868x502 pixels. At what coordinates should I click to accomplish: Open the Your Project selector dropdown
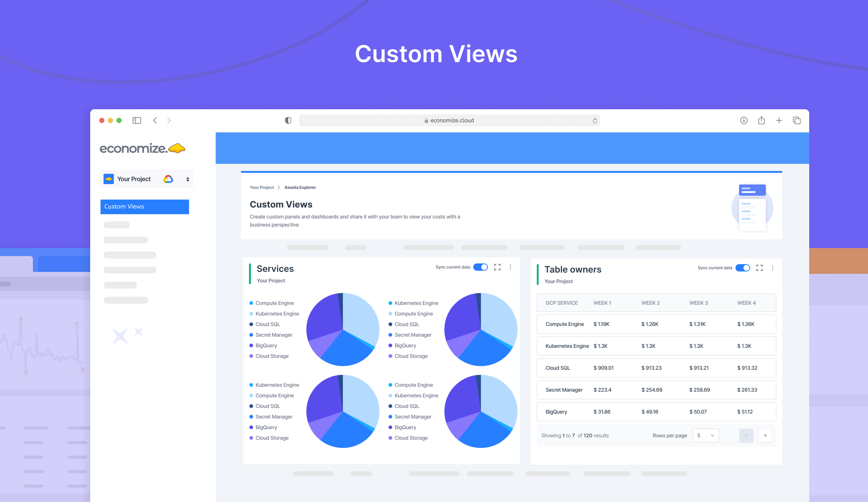pyautogui.click(x=146, y=179)
